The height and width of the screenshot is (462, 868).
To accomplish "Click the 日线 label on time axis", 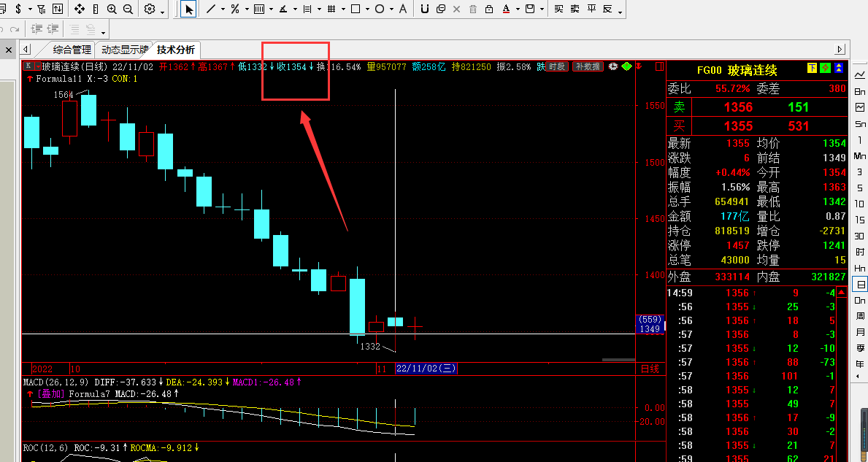I will tap(649, 369).
